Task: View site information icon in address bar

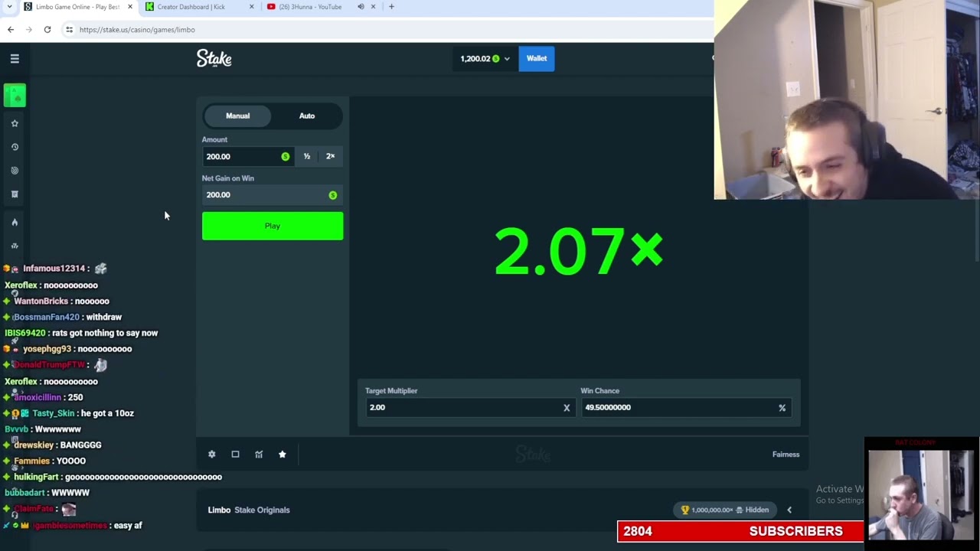Action: click(69, 29)
